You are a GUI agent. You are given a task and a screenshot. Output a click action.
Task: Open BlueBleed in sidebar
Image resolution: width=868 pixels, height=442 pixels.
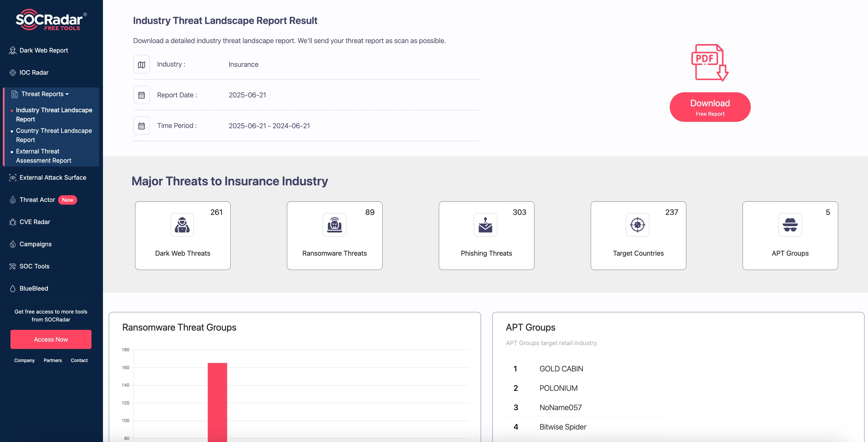[34, 289]
